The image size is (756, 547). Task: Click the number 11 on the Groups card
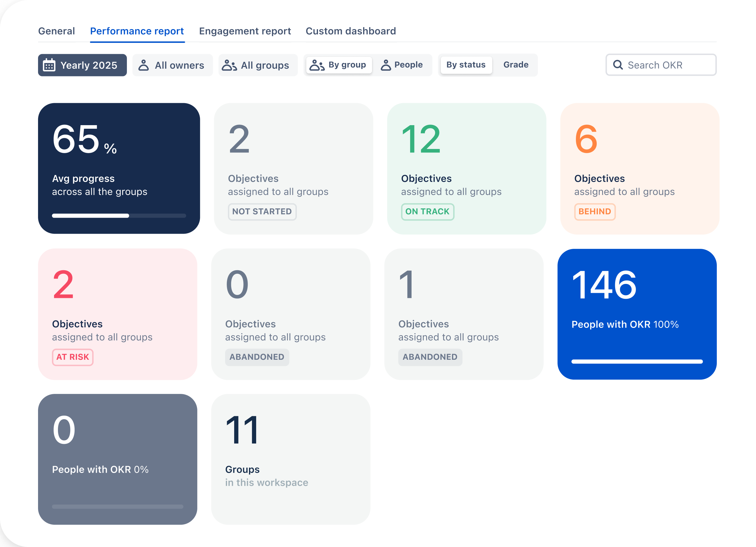pyautogui.click(x=242, y=430)
